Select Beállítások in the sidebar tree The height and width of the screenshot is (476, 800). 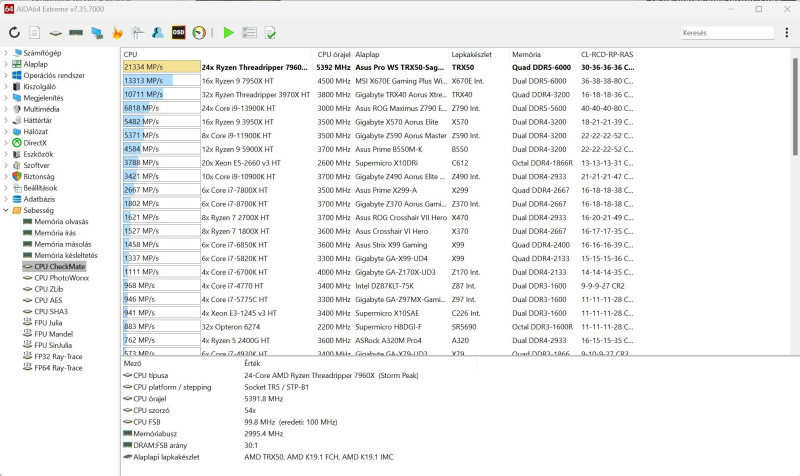[x=40, y=188]
